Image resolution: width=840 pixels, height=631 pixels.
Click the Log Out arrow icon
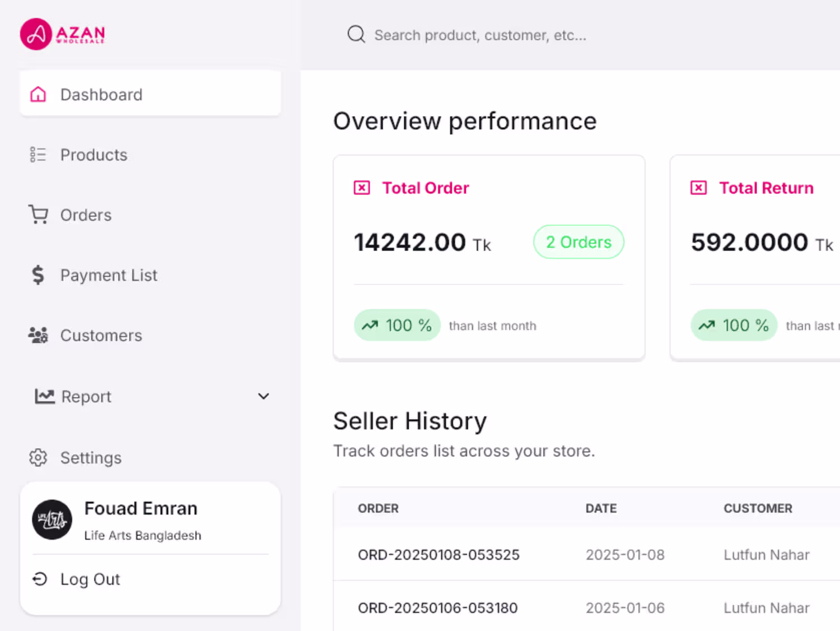[40, 579]
